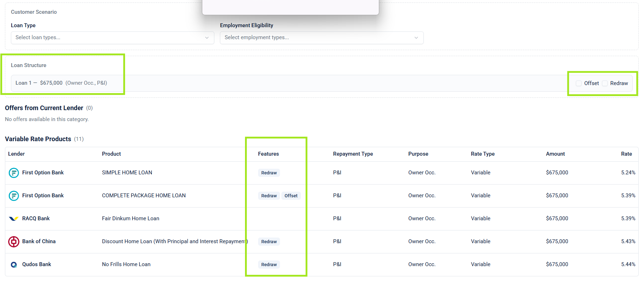Click the Redraw badge in Qudos Bank row
This screenshot has height=282, width=644.
269,264
